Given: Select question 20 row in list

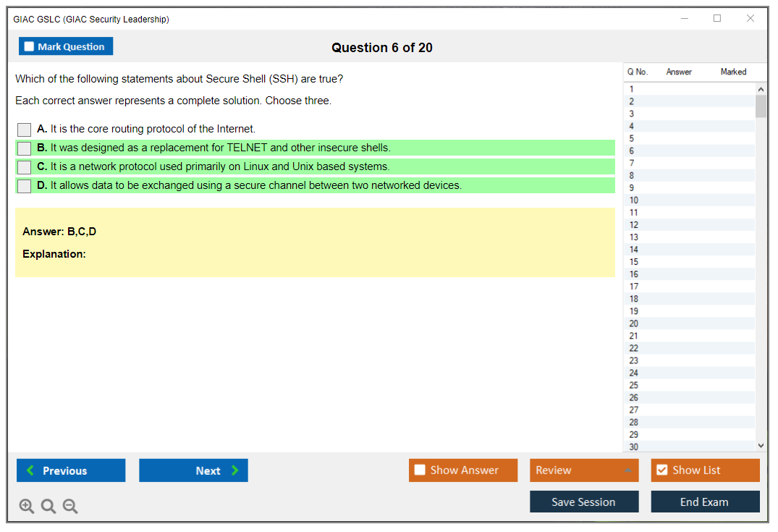Looking at the screenshot, I should coord(634,324).
